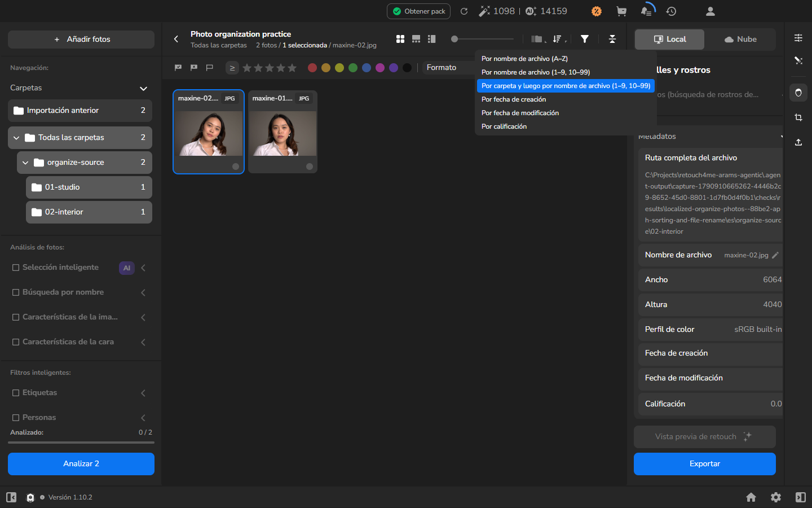This screenshot has height=508, width=812.
Task: Collapse the organize-source folder node
Action: click(x=25, y=163)
